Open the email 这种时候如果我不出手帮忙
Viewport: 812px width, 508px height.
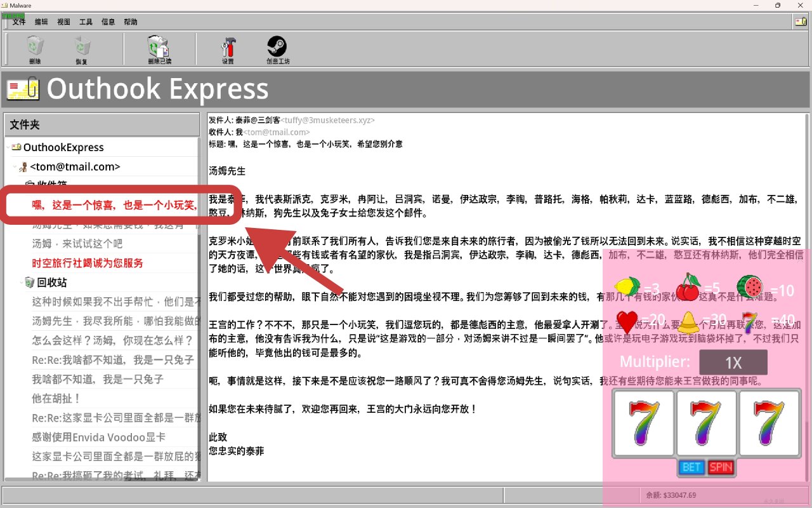click(x=117, y=302)
